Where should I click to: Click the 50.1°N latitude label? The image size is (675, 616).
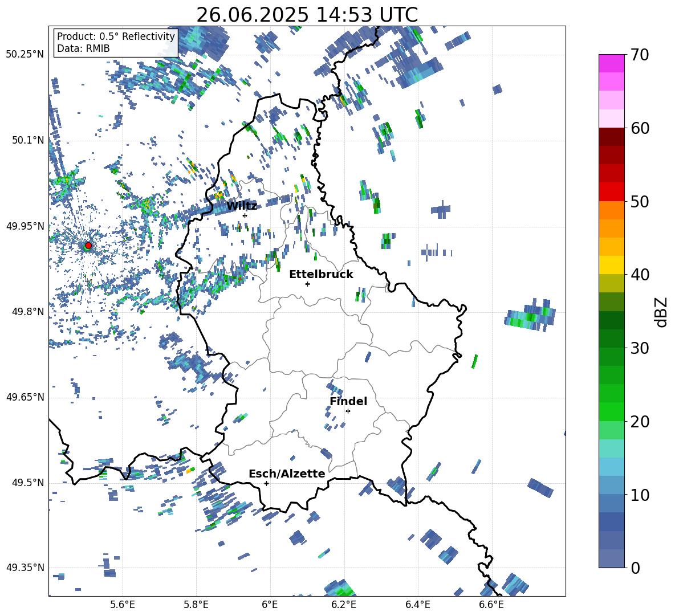pyautogui.click(x=28, y=140)
